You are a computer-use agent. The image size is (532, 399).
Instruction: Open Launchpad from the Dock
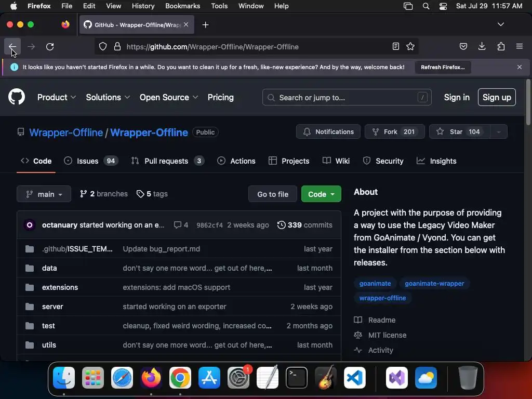(x=93, y=378)
